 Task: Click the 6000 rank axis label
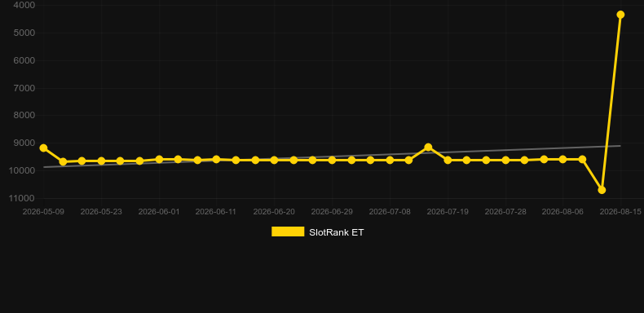(24, 60)
